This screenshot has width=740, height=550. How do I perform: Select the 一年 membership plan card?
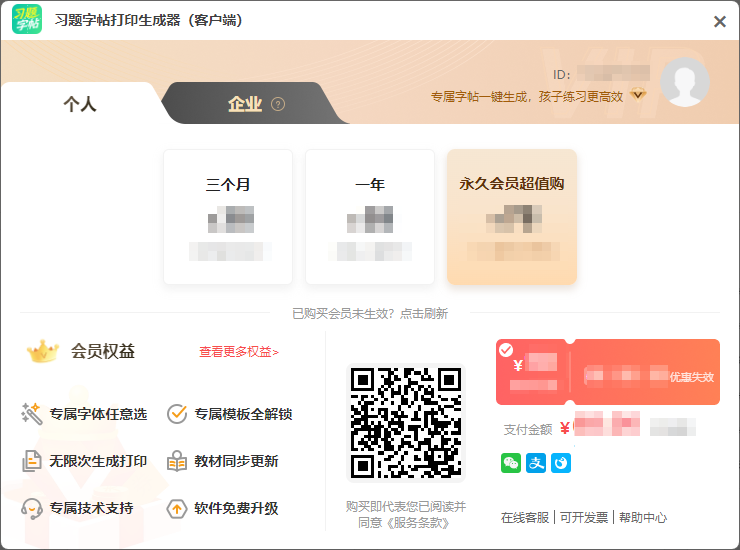coord(370,217)
